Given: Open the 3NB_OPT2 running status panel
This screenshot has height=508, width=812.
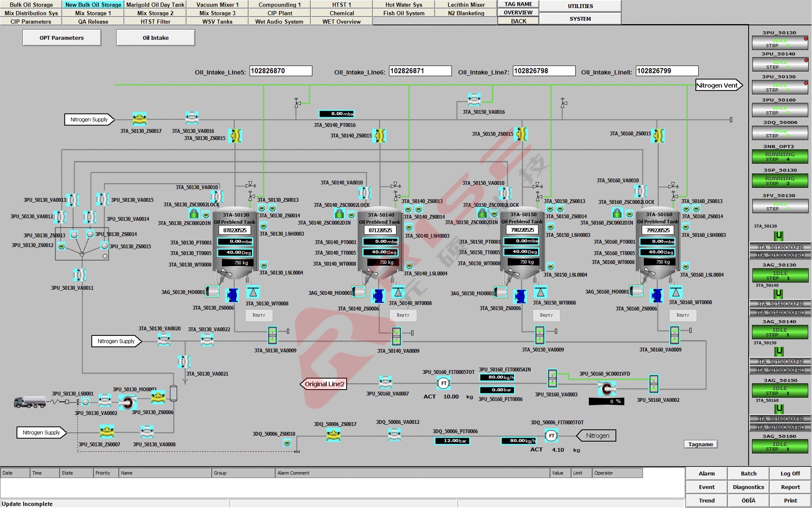Looking at the screenshot, I should (779, 156).
